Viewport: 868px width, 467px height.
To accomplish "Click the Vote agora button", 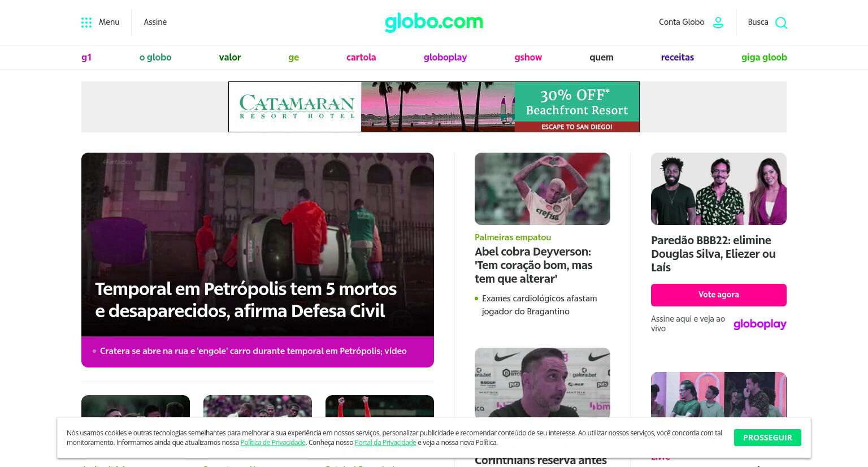I will 719,295.
